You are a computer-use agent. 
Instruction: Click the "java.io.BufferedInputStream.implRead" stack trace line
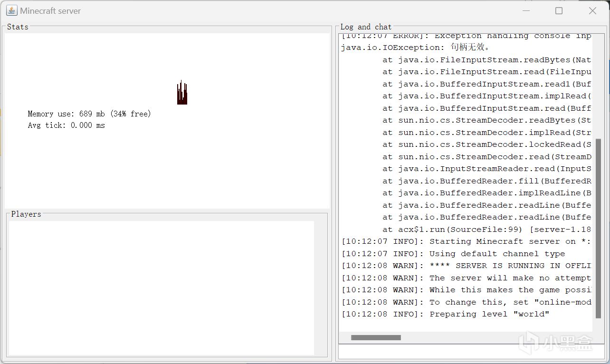tap(487, 96)
